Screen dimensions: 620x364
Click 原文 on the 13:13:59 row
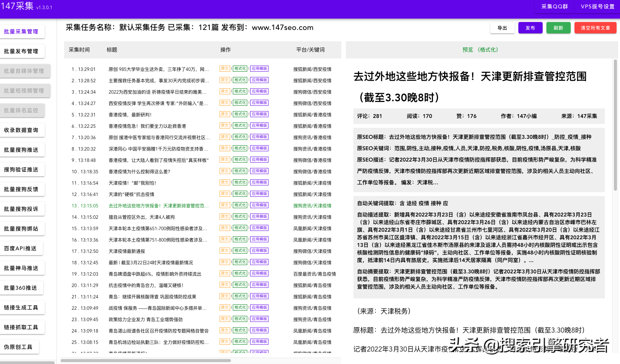tap(225, 228)
